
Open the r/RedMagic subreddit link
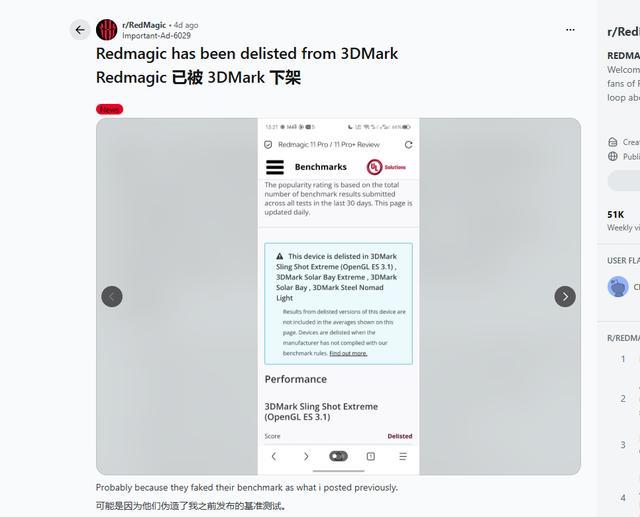click(x=144, y=25)
